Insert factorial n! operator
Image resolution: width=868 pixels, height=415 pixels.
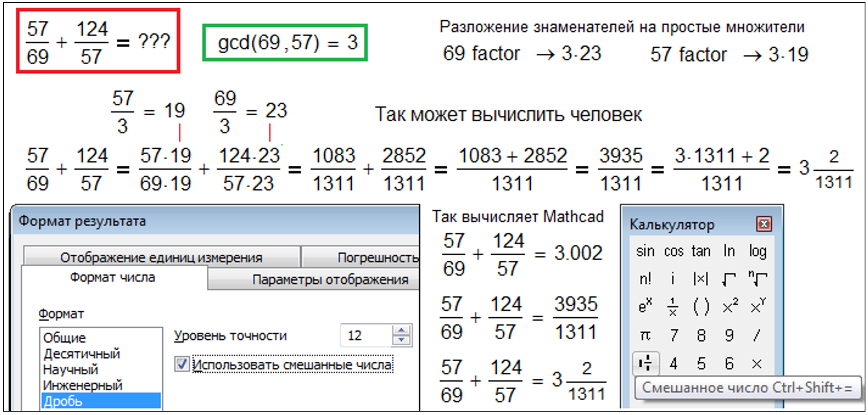(645, 279)
